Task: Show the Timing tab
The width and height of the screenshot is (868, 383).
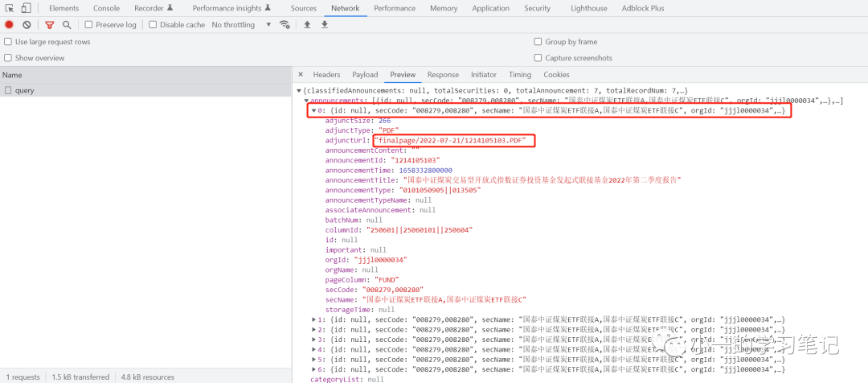Action: 520,74
